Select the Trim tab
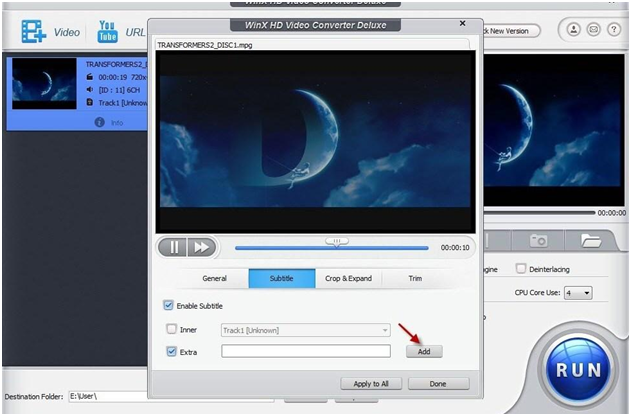 click(414, 279)
